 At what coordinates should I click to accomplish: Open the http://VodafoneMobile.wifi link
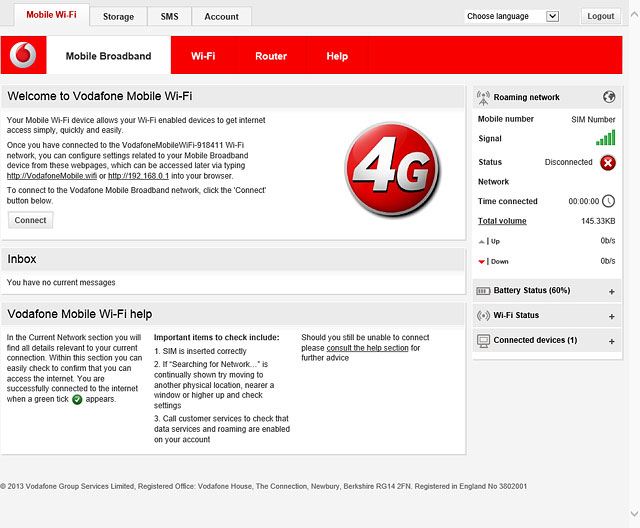52,176
